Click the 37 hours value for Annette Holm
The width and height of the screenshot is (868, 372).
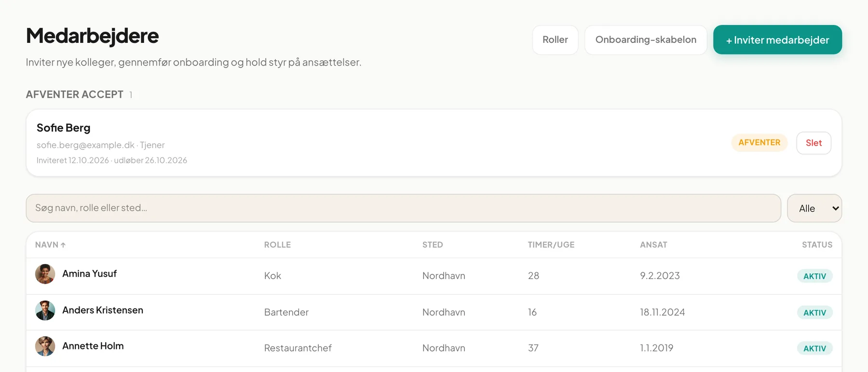[x=533, y=348]
